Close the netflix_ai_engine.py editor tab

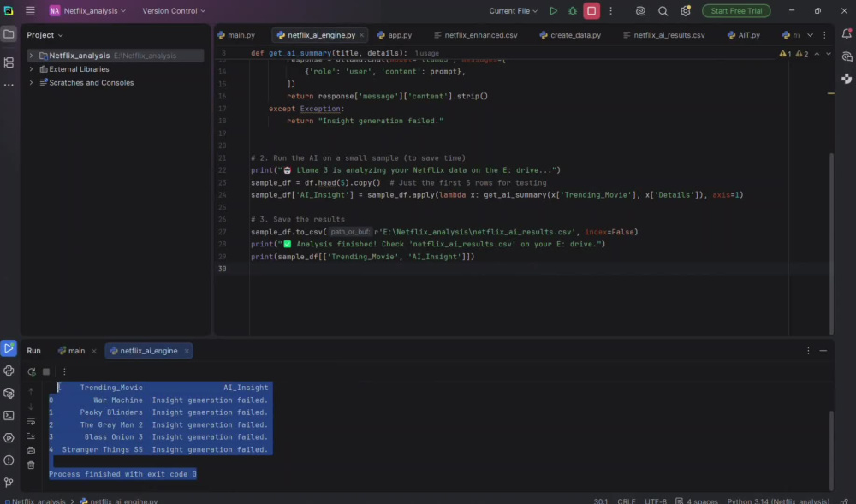[361, 35]
